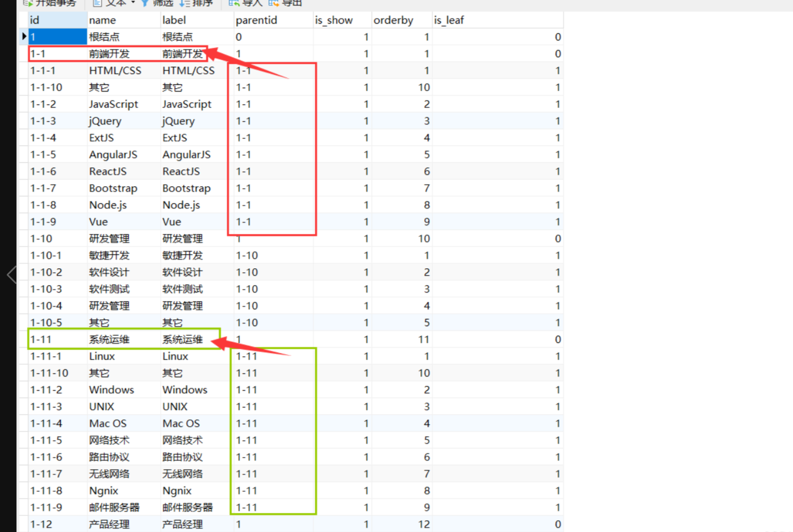This screenshot has width=793, height=532.
Task: Select name cell Bootstrap in row 1-1-7
Action: click(x=123, y=189)
